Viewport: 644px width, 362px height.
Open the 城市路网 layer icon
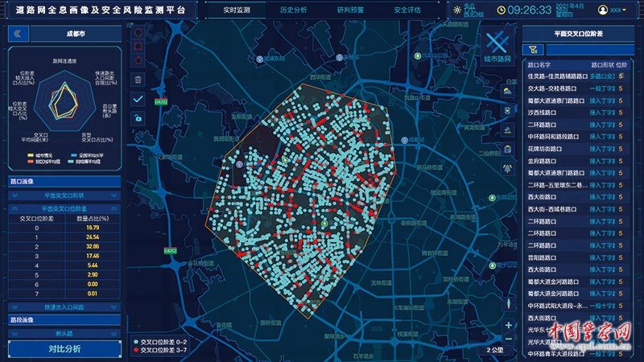(497, 46)
